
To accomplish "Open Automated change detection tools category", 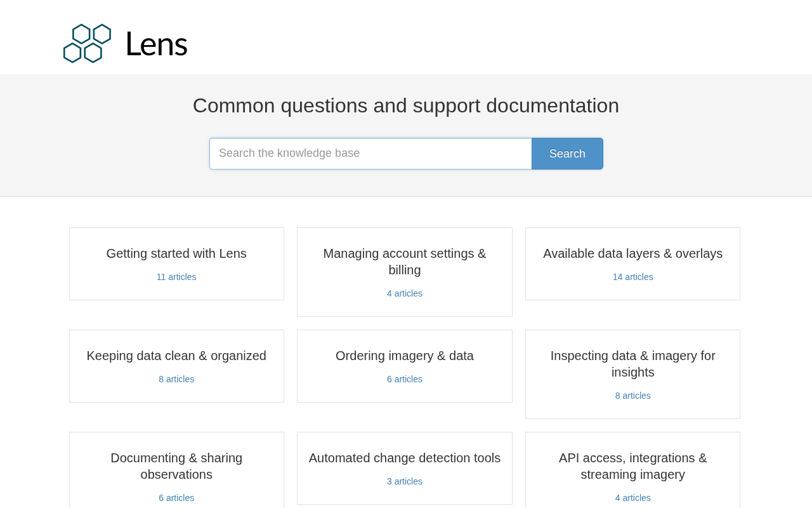I will [405, 458].
